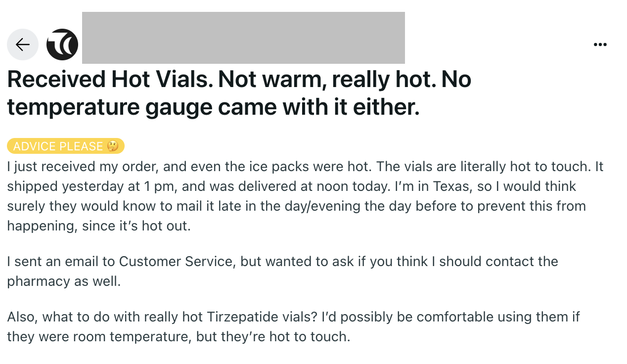Click the post title "Received Hot Vials"
This screenshot has width=627, height=364.
(x=109, y=79)
